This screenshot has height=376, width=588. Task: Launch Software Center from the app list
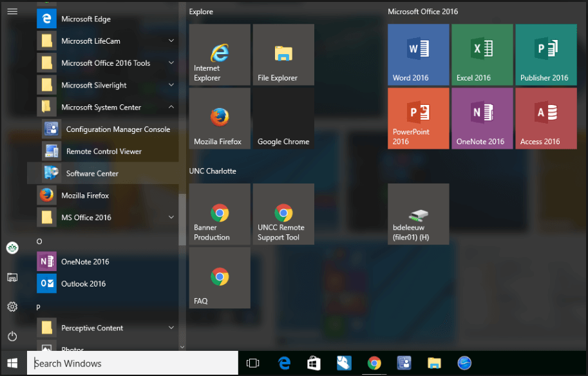pyautogui.click(x=103, y=173)
